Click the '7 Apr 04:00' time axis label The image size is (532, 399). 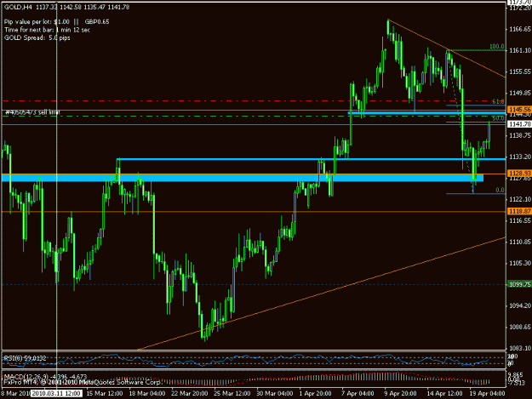(x=358, y=394)
